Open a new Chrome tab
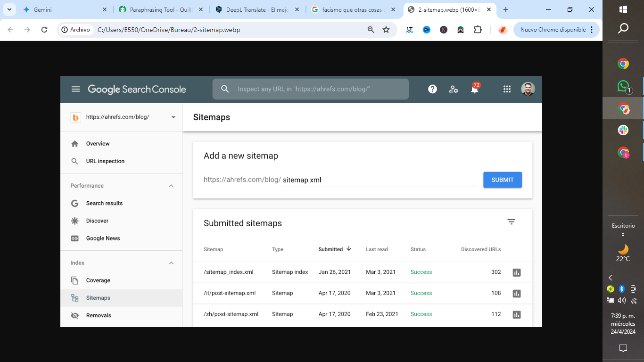 point(506,9)
